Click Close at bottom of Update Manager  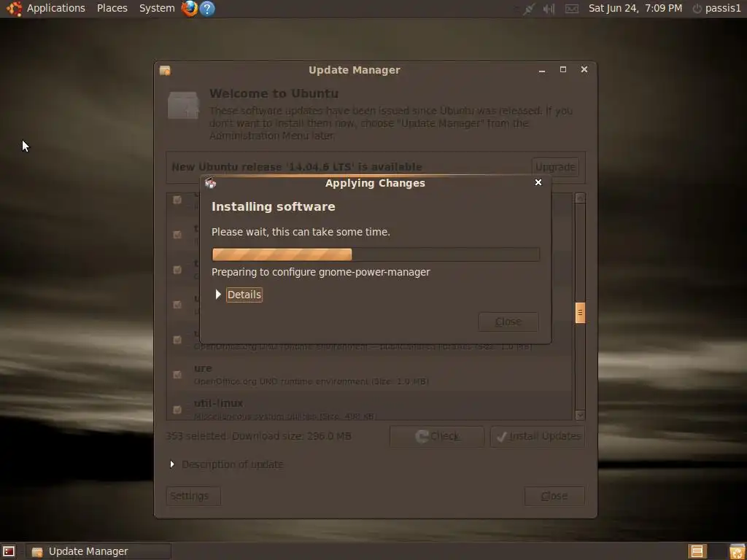554,496
